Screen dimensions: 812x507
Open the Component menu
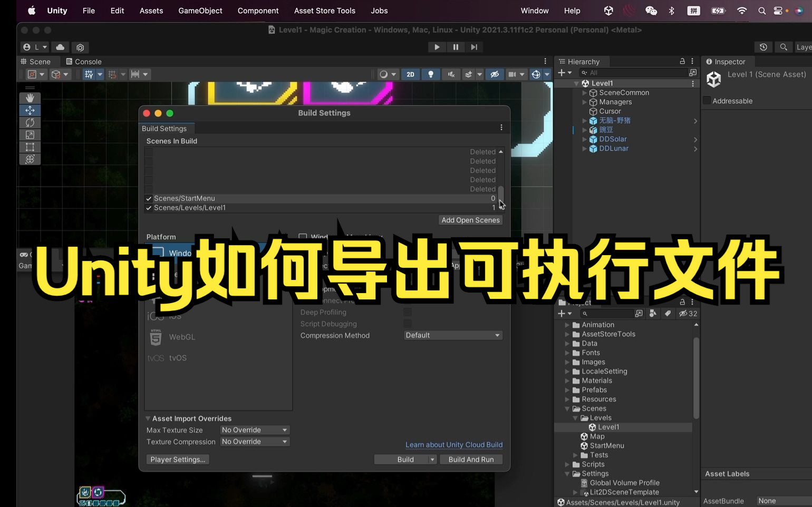coord(258,11)
